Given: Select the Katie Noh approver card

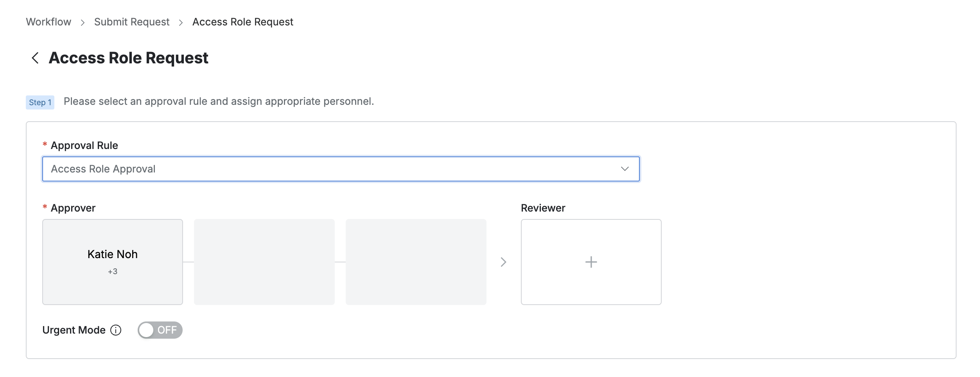Looking at the screenshot, I should pyautogui.click(x=113, y=254).
